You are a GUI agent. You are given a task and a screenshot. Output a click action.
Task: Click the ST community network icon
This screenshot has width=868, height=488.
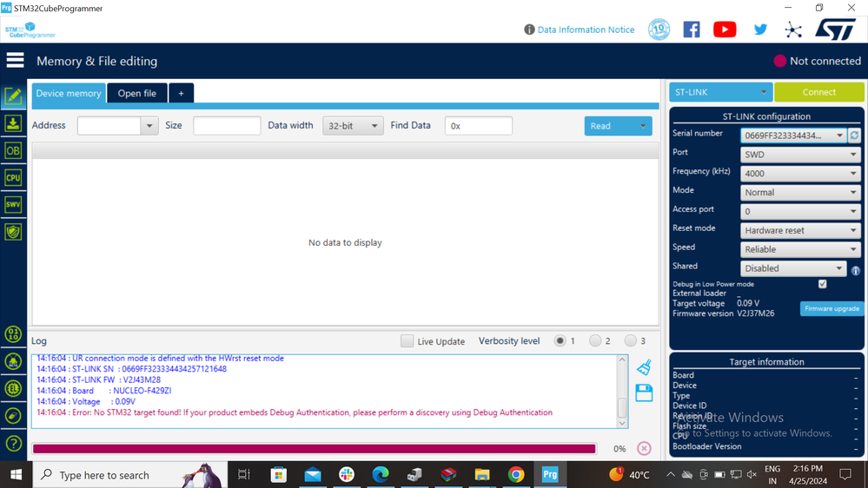(x=792, y=30)
